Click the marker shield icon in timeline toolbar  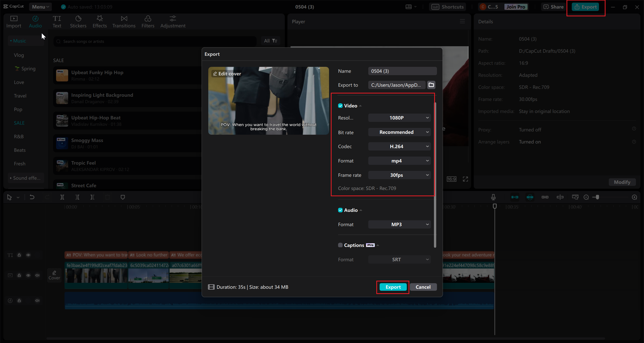coord(123,197)
